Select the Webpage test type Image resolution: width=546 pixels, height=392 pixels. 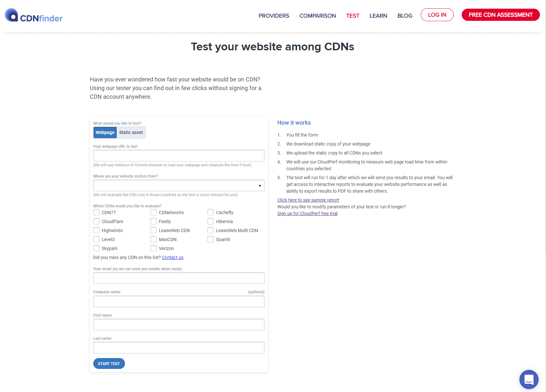pos(105,133)
